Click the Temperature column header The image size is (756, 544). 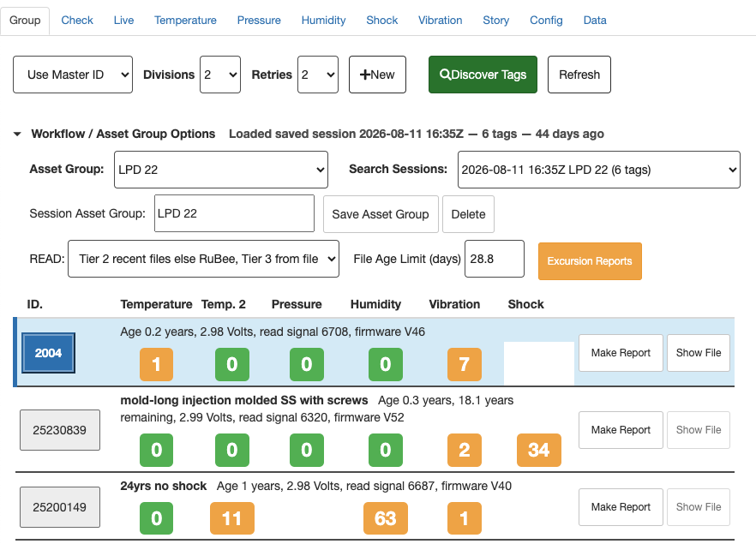[156, 304]
